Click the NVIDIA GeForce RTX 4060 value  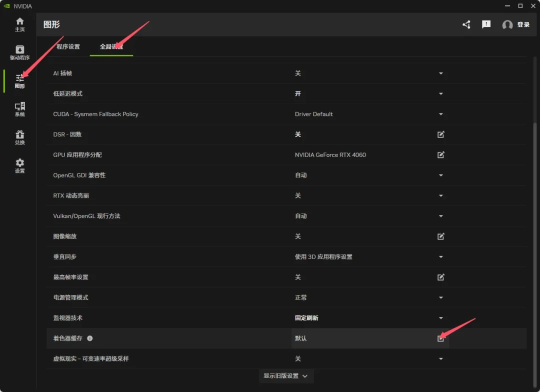[330, 154]
